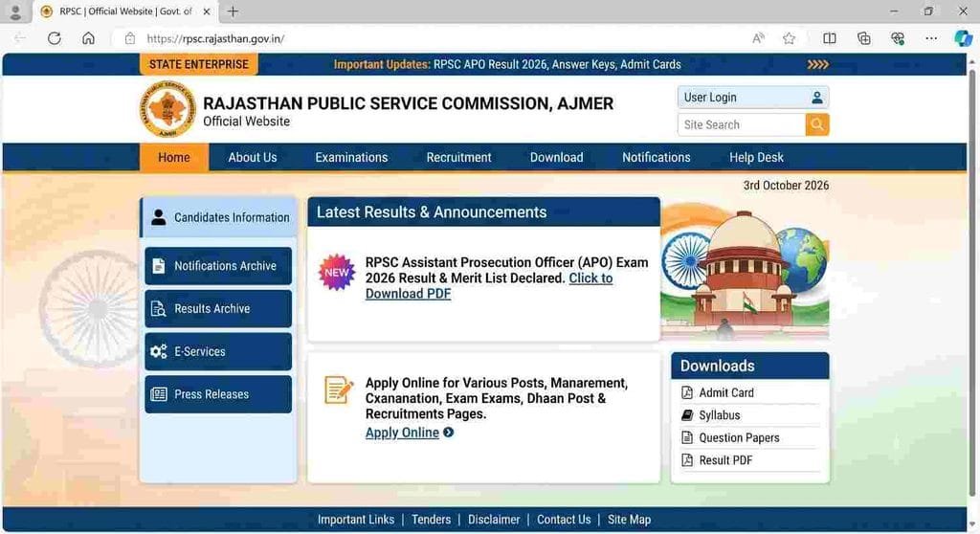Click the site lock icon in address bar
Viewport: 980px width, 534px height.
coord(129,38)
